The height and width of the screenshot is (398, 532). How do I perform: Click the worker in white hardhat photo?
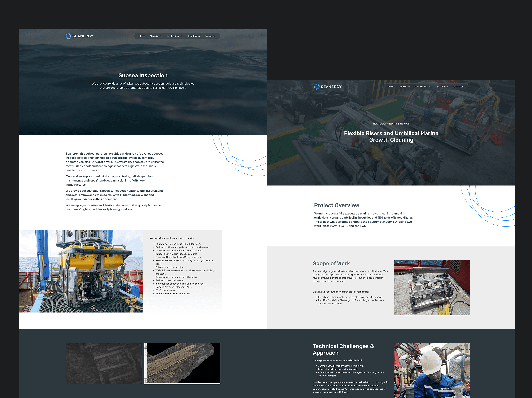(432, 370)
